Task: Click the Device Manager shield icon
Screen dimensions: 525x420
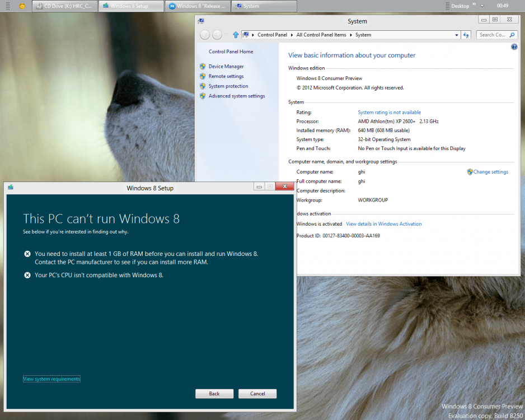Action: [x=203, y=66]
